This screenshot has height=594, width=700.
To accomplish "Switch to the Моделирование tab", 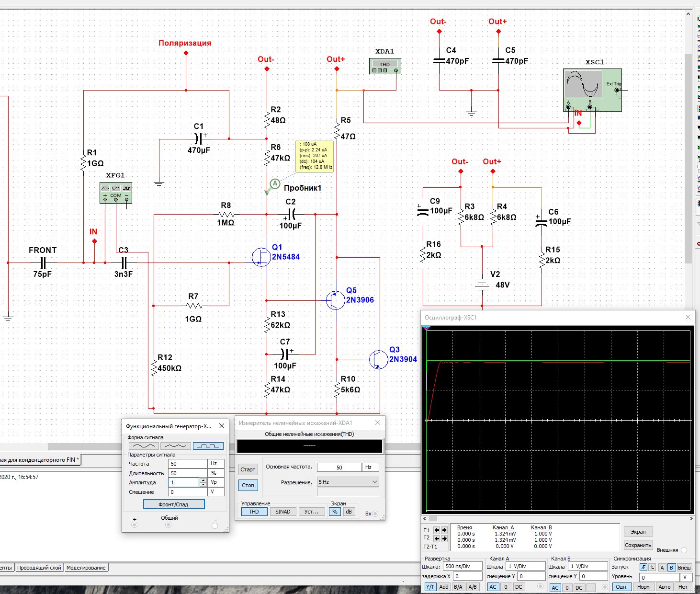I will pyautogui.click(x=86, y=568).
